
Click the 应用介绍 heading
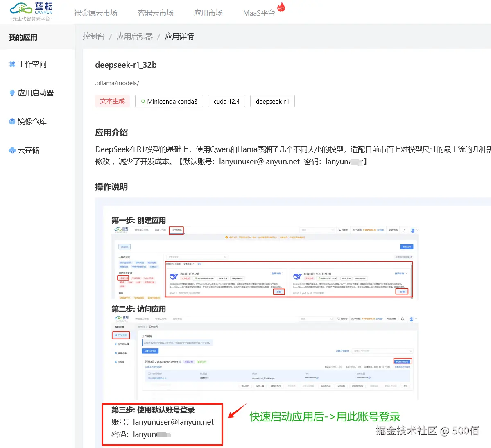coord(111,132)
